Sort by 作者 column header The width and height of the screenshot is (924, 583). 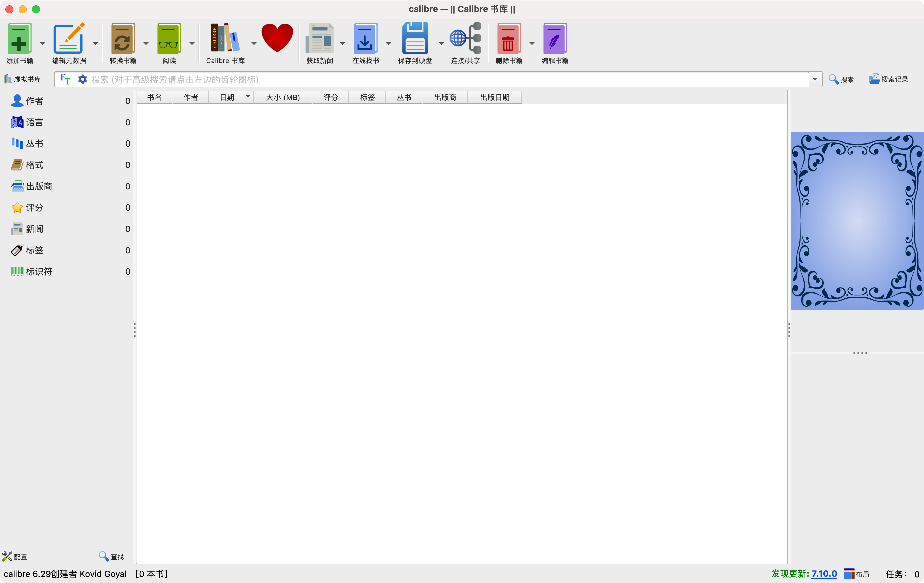(191, 97)
